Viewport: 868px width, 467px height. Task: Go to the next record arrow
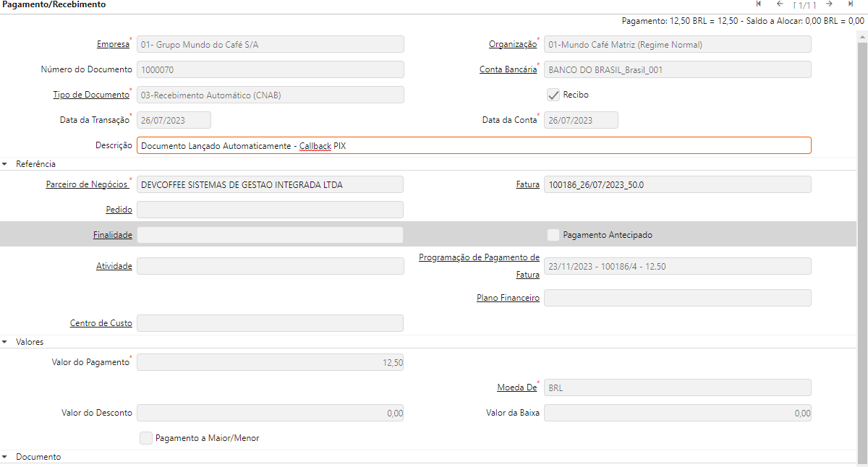pos(829,4)
